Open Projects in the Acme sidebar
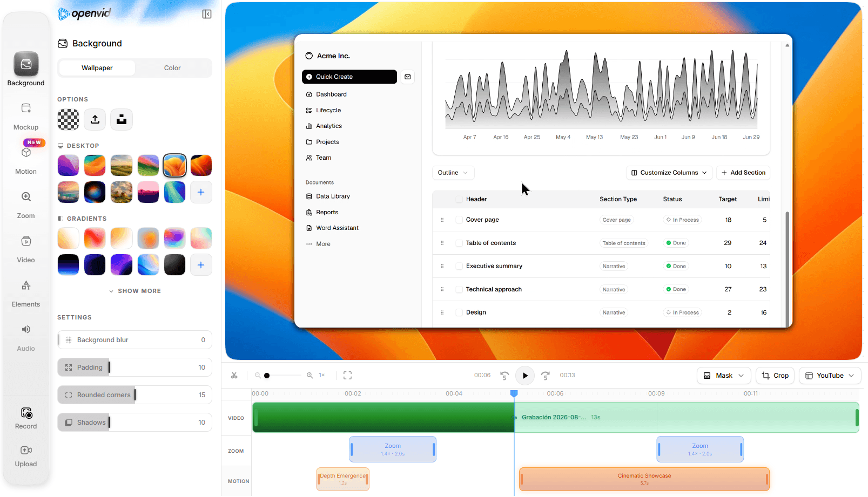The height and width of the screenshot is (497, 868). point(323,142)
